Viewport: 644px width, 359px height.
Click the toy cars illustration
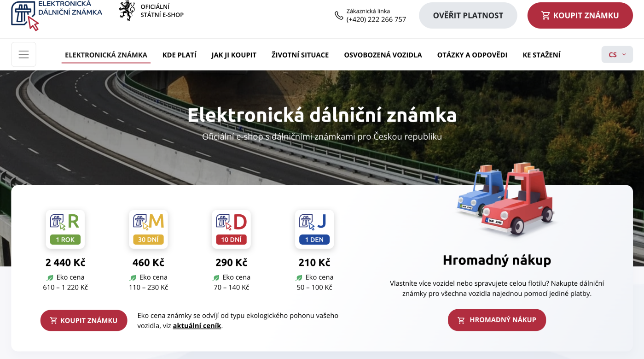[506, 198]
